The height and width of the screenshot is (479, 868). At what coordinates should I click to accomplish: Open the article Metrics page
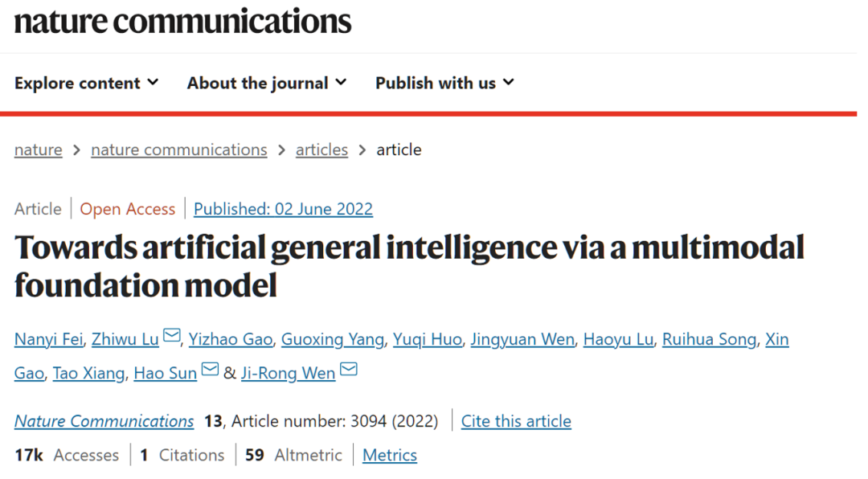tap(390, 455)
